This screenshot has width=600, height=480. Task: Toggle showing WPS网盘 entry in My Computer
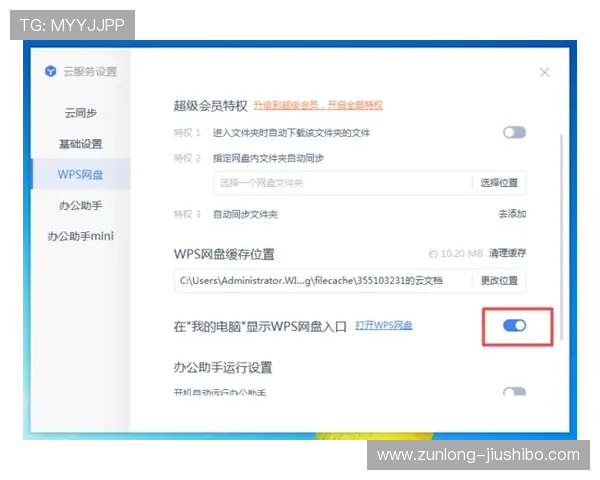pos(515,326)
